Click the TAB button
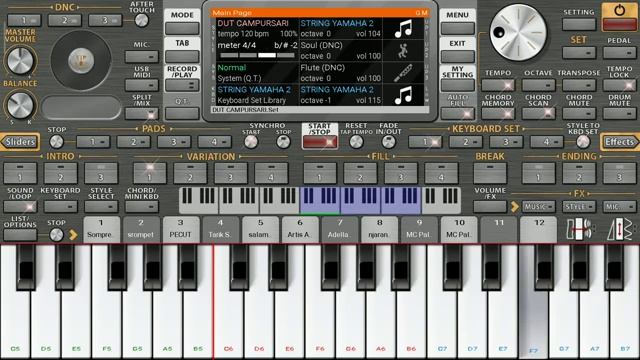Screen dimensions: 640x360 [x=182, y=56]
